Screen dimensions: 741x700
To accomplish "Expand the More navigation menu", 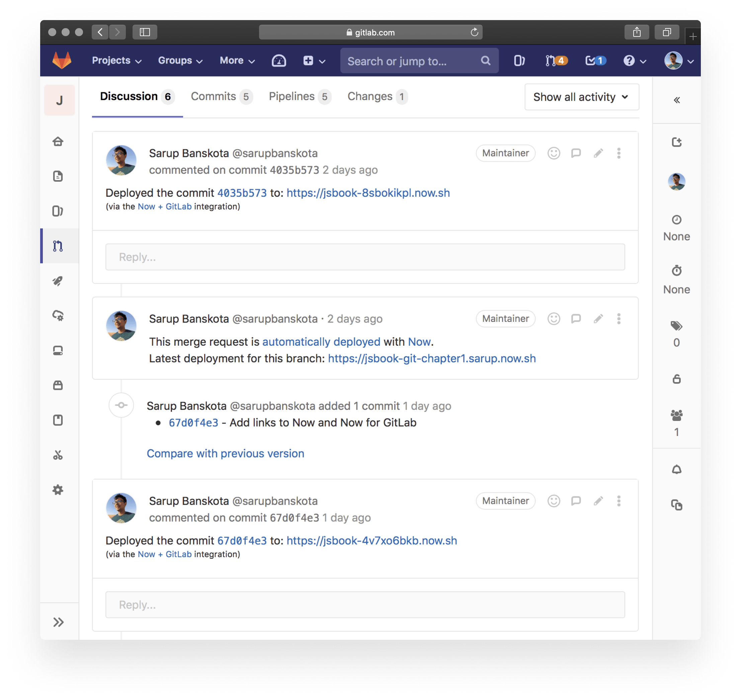I will pos(237,61).
